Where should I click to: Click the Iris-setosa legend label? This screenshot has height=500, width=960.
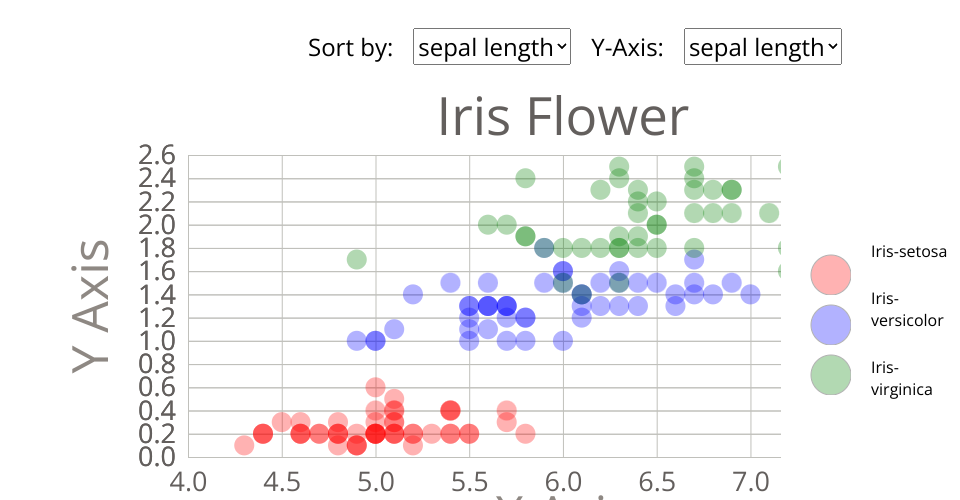908,252
